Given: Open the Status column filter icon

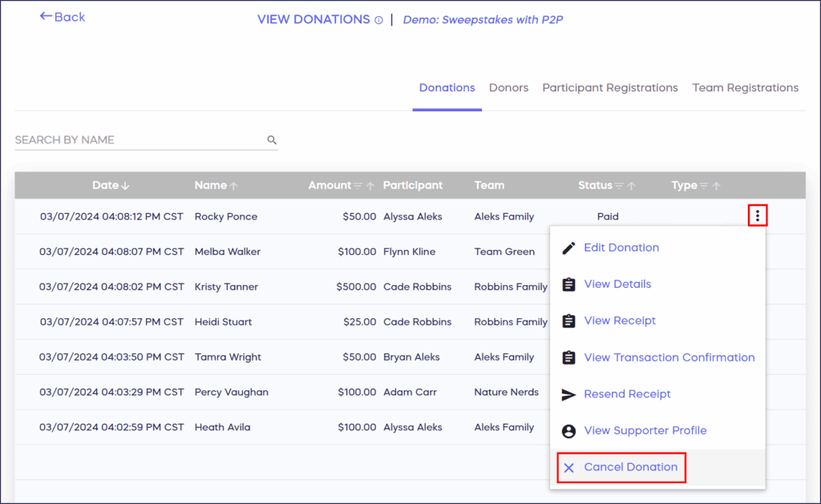Looking at the screenshot, I should coord(619,186).
